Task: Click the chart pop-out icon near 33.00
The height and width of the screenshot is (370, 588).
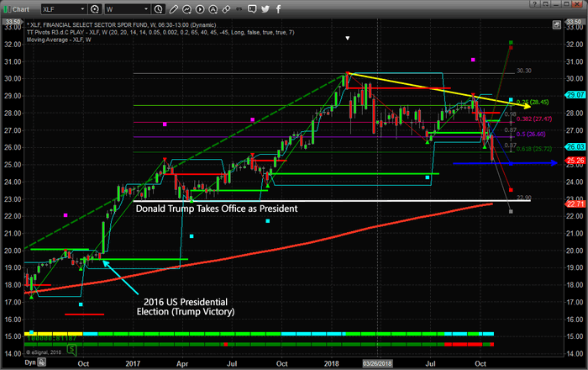Action: coord(556,25)
